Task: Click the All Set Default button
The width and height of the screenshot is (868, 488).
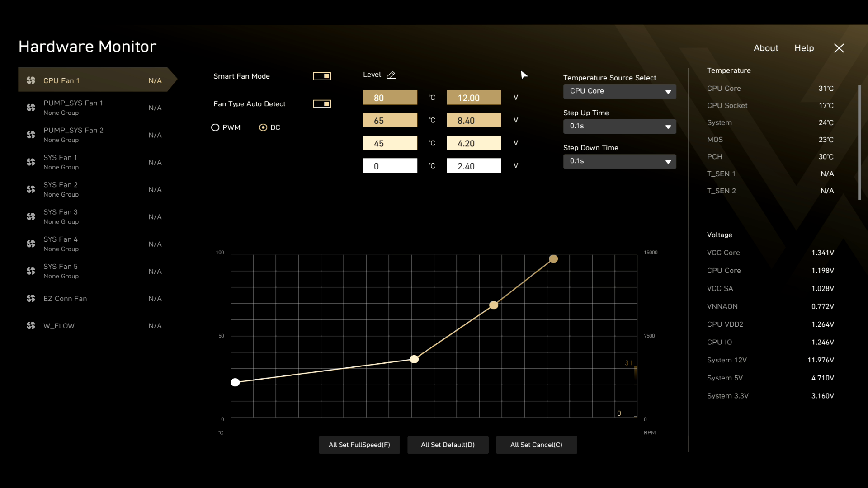Action: [x=448, y=444]
